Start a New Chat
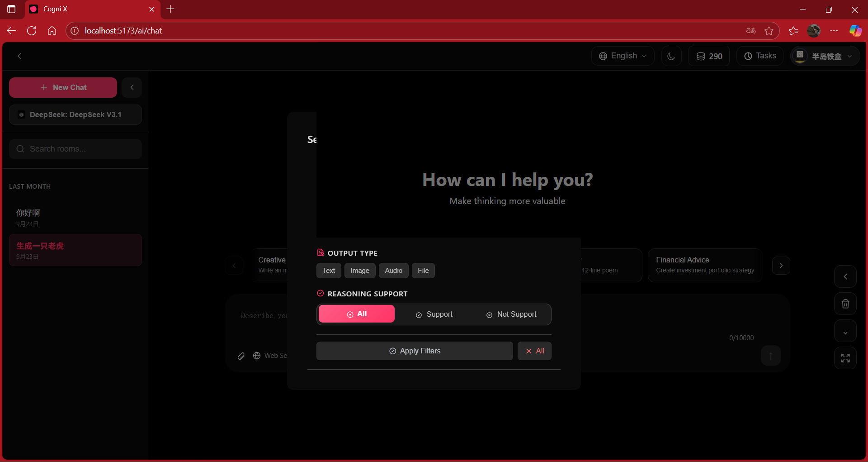The width and height of the screenshot is (868, 462). [63, 88]
